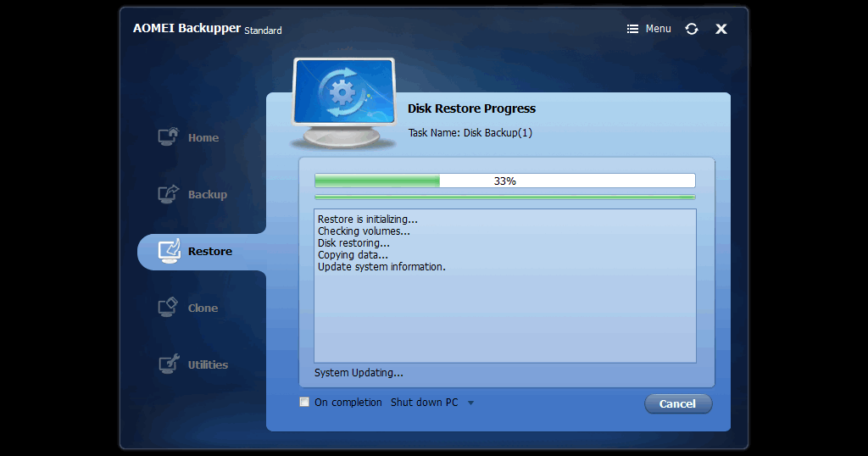Click the AOMEI Backupper Standard title
This screenshot has height=456, width=868.
[207, 29]
